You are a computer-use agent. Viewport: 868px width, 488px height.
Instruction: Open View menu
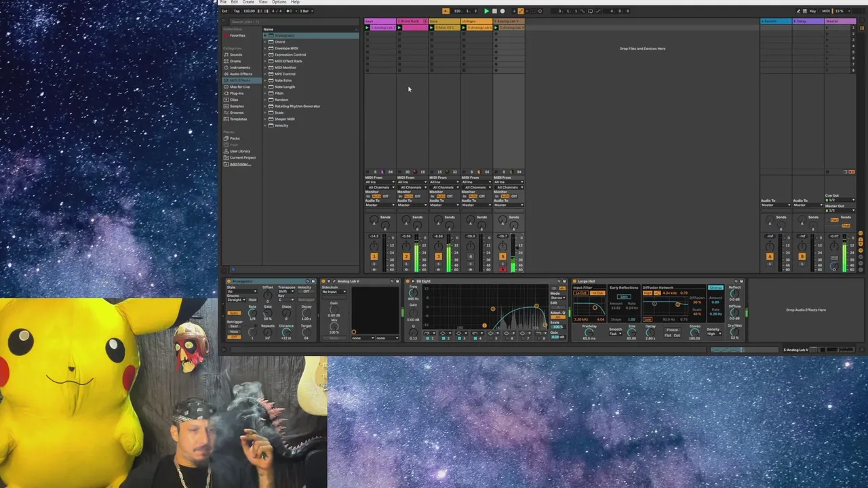click(262, 2)
